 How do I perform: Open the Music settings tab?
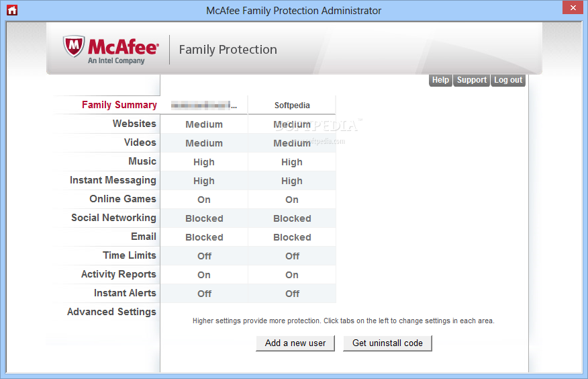(142, 161)
